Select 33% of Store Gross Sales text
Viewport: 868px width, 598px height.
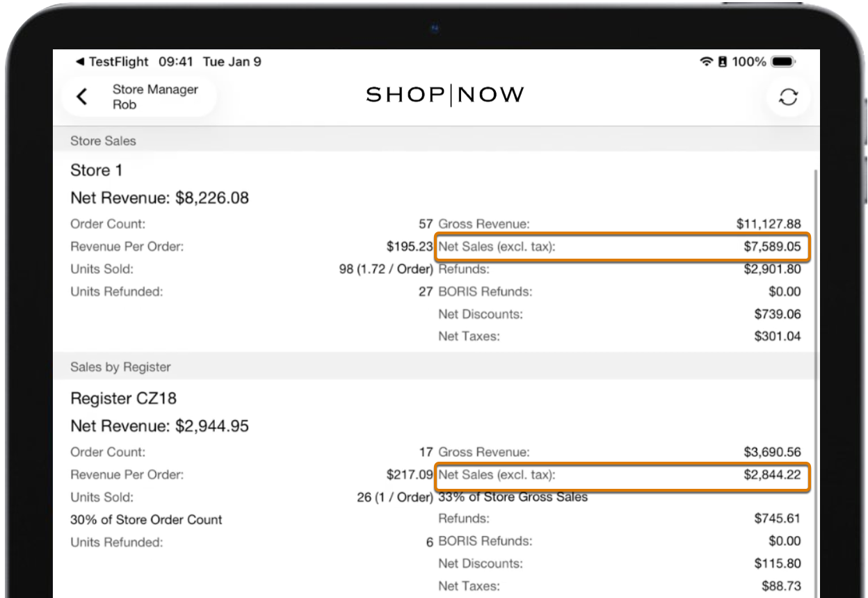pyautogui.click(x=513, y=496)
